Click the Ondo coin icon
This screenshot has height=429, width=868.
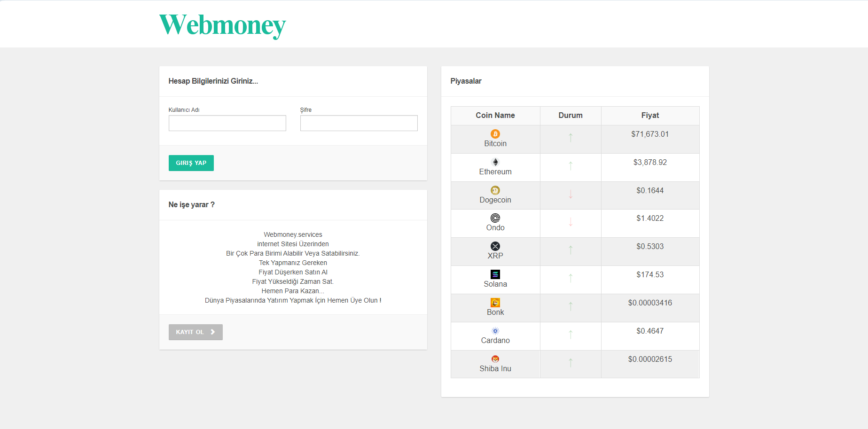pyautogui.click(x=495, y=218)
